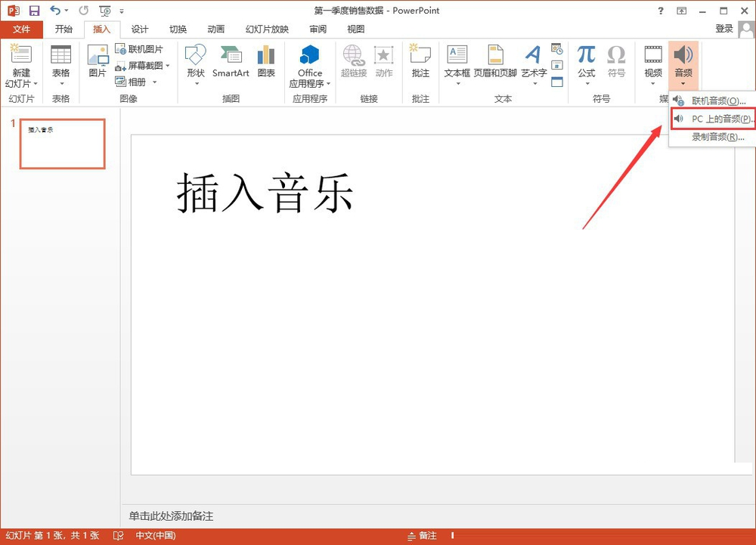Click the slide title text 插入音乐
This screenshot has height=545, width=756.
[x=265, y=193]
